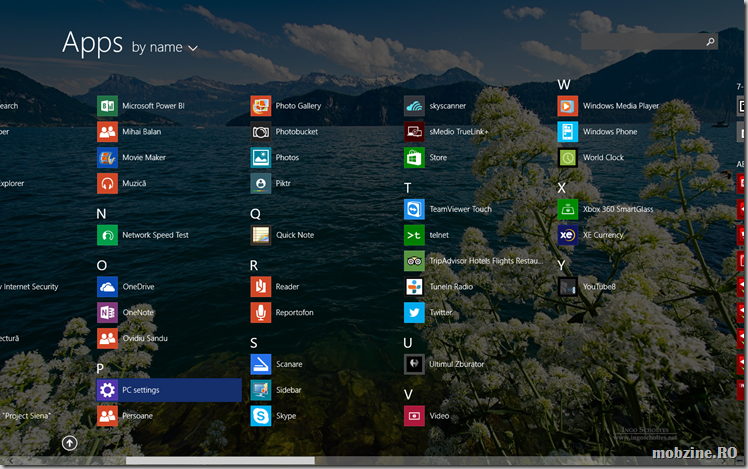Launch the TeamViewer Touch icon
This screenshot has width=748, height=469.
(x=414, y=209)
